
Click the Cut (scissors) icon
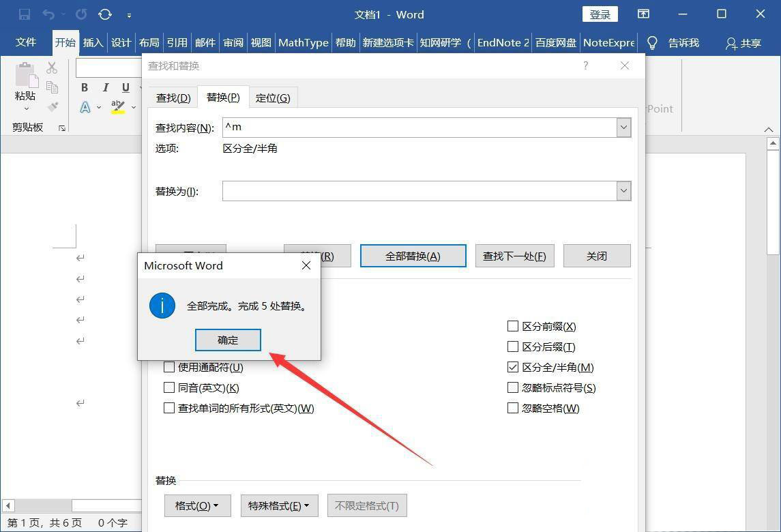(x=52, y=68)
